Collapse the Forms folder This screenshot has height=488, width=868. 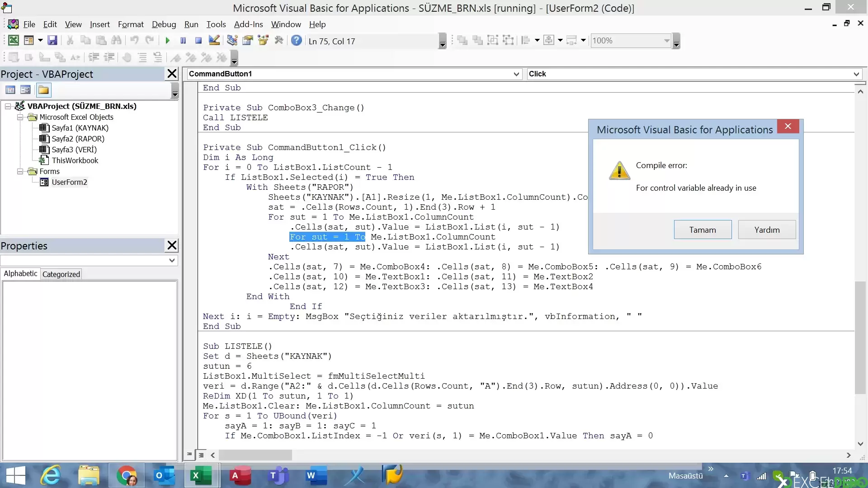tap(20, 171)
